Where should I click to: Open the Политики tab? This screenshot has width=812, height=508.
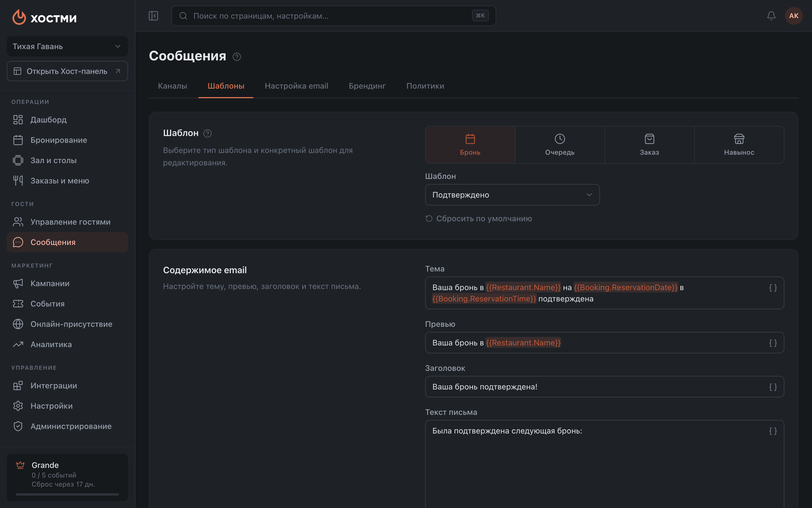click(x=425, y=86)
